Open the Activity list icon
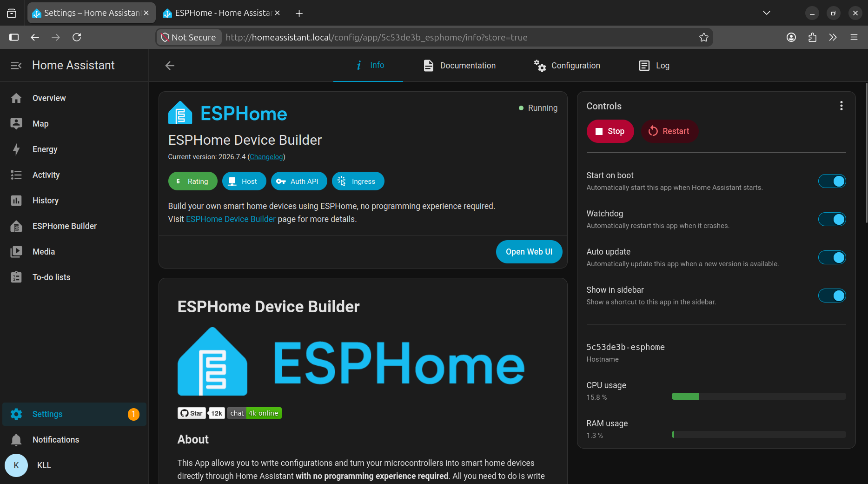Image resolution: width=868 pixels, height=484 pixels. (x=16, y=175)
